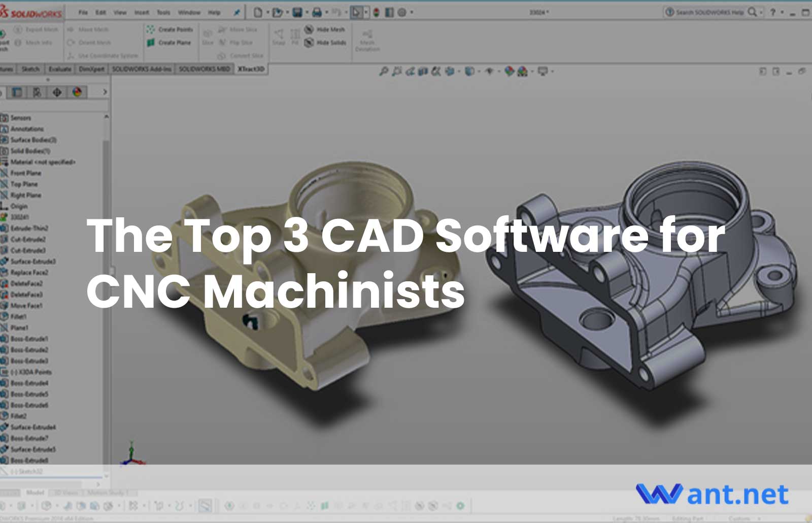Click the Print icon
812x523 pixels.
(317, 12)
